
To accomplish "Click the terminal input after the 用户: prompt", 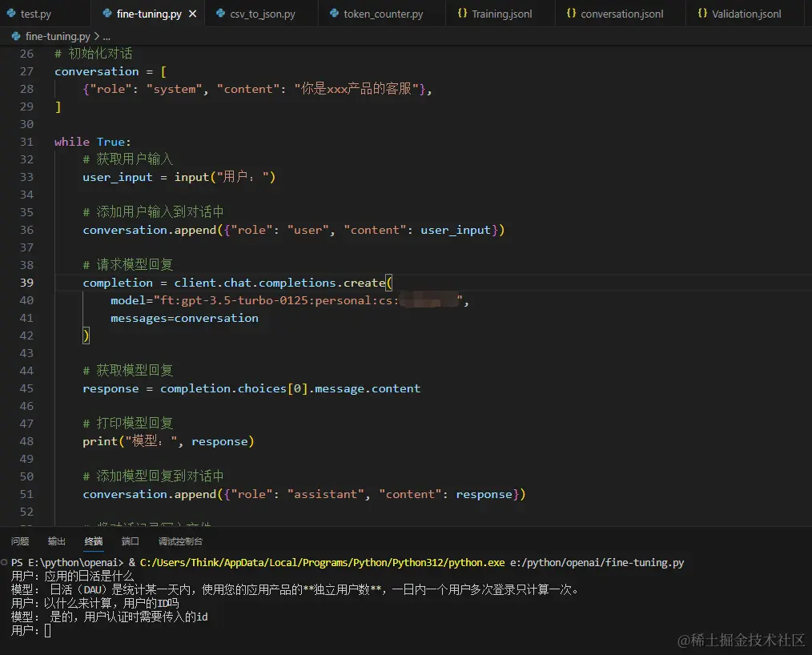I will tap(48, 630).
